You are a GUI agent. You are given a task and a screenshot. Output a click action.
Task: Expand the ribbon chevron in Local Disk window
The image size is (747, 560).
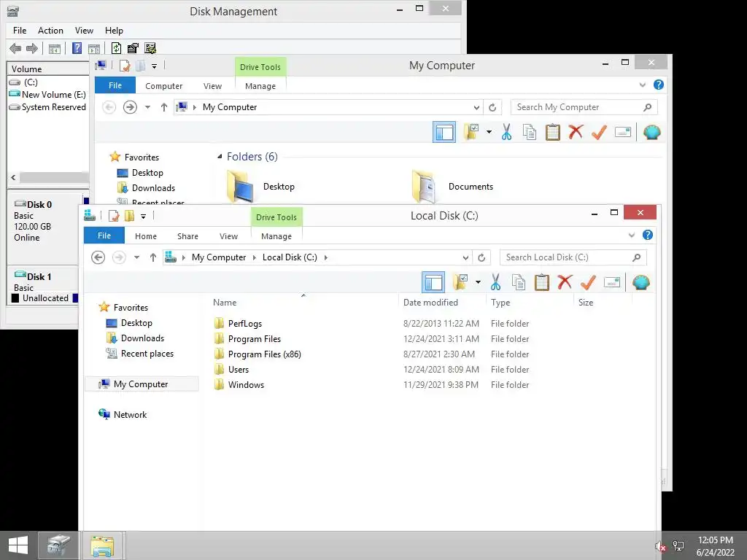tap(632, 235)
